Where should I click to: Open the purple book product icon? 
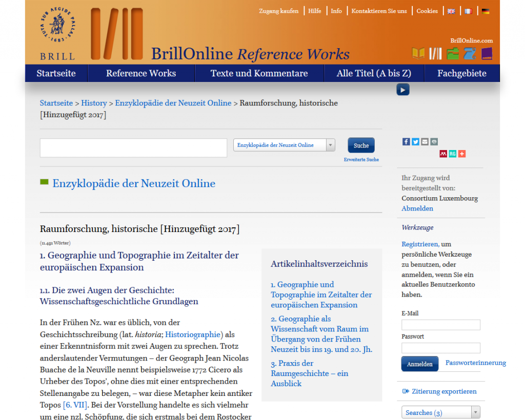coord(487,53)
